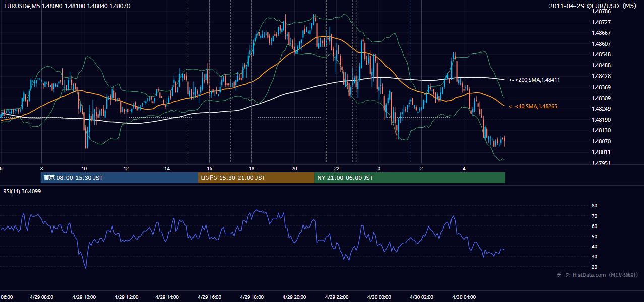Click price level 1.48727 on the axis
The width and height of the screenshot is (644, 302).
[x=601, y=22]
